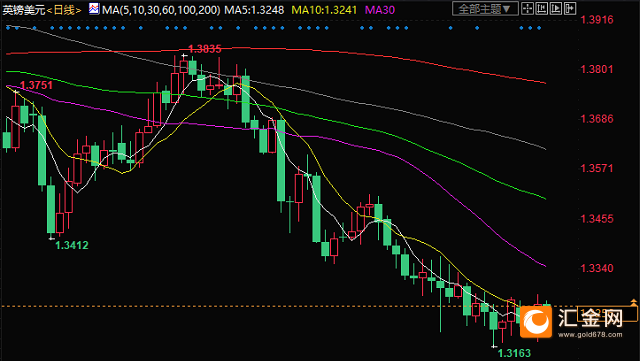
Task: Click the range measurement icon
Action: pyautogui.click(x=542, y=9)
